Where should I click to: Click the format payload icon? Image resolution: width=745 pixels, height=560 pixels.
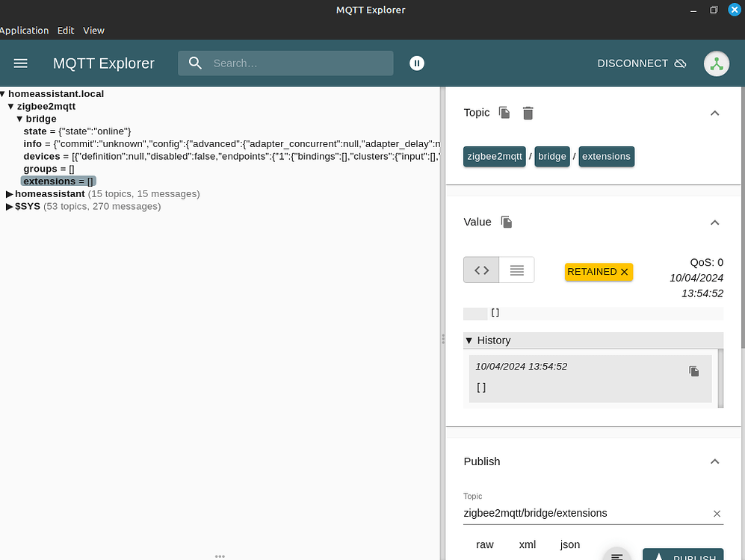(x=616, y=556)
